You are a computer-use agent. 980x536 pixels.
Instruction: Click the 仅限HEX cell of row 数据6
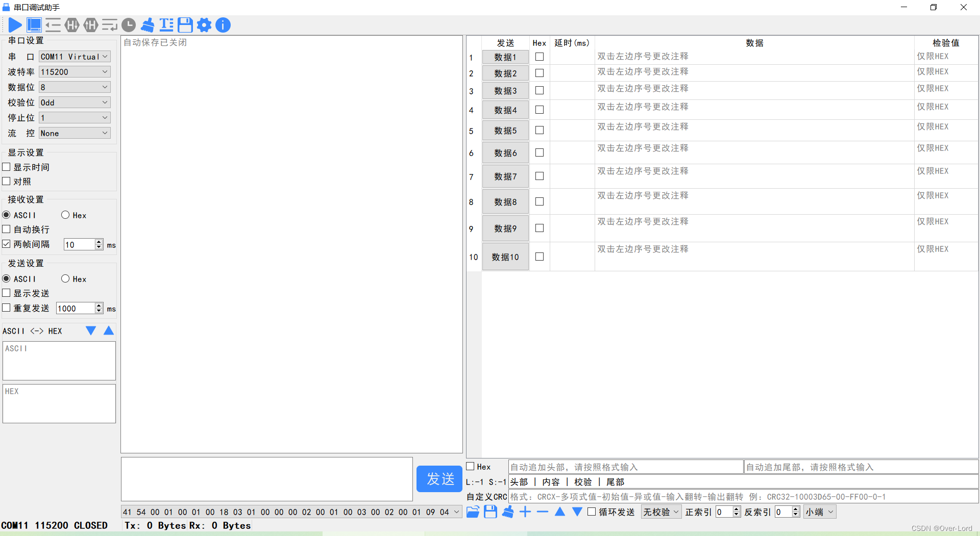click(946, 152)
